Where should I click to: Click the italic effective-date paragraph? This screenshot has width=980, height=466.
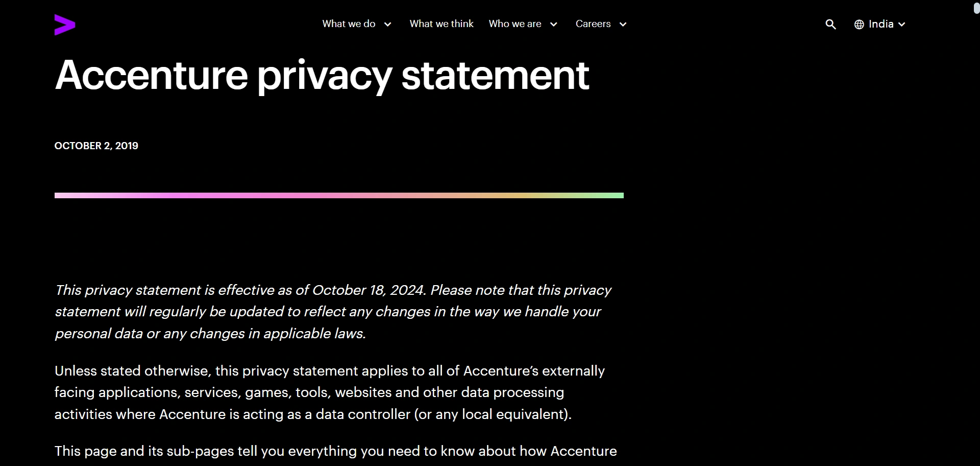332,312
